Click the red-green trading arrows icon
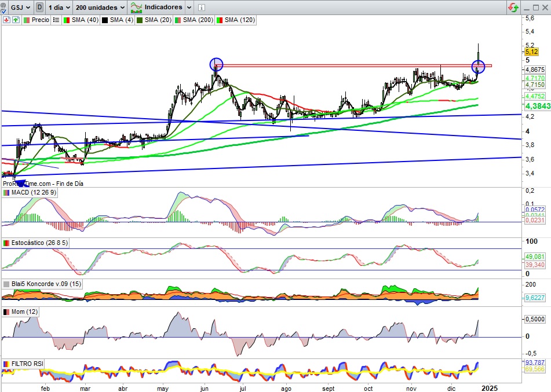This screenshot has height=392, width=551. pyautogui.click(x=513, y=8)
